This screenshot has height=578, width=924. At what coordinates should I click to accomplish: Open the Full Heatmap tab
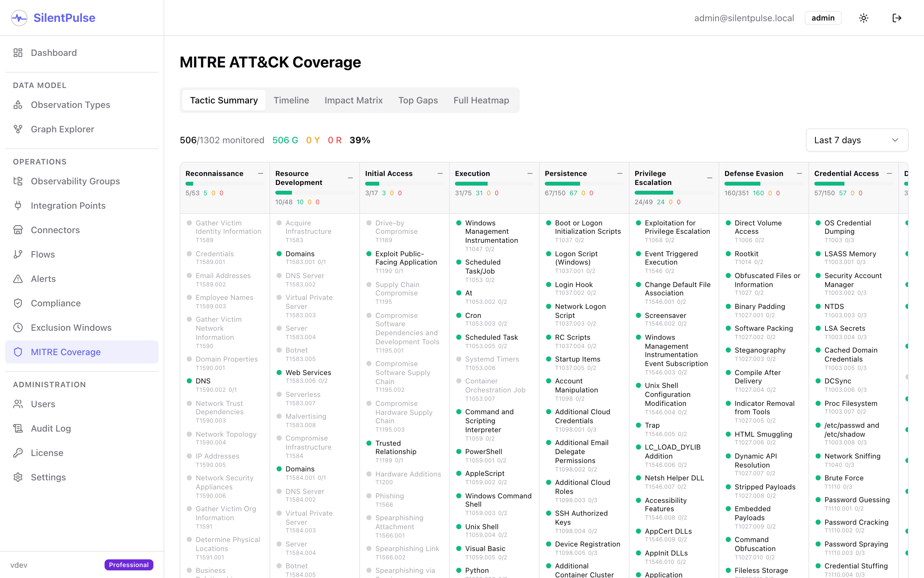(481, 100)
